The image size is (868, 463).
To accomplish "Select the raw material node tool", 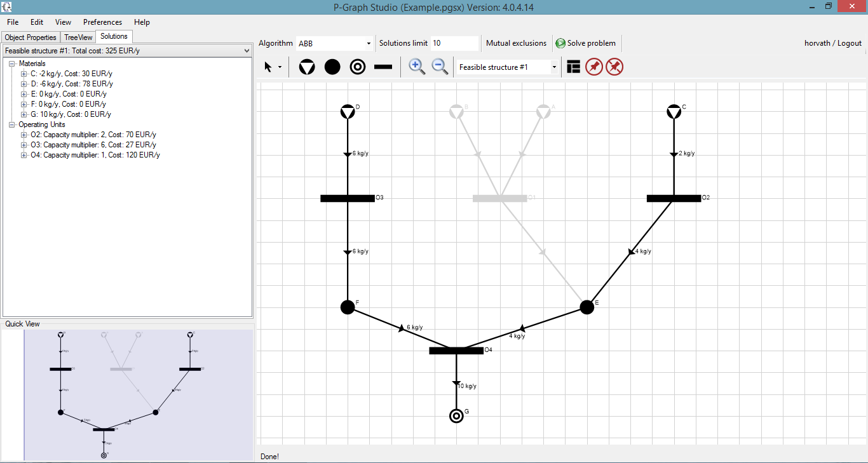I will (307, 67).
